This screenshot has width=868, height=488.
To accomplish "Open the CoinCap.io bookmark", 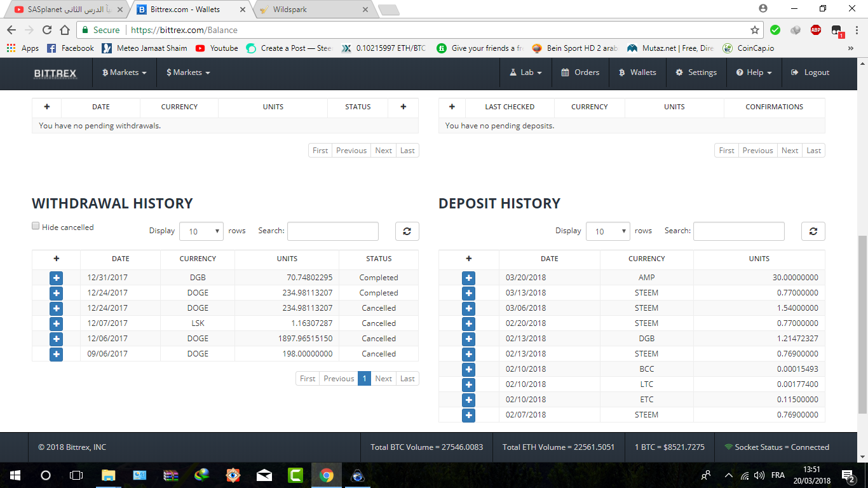I will (x=748, y=48).
